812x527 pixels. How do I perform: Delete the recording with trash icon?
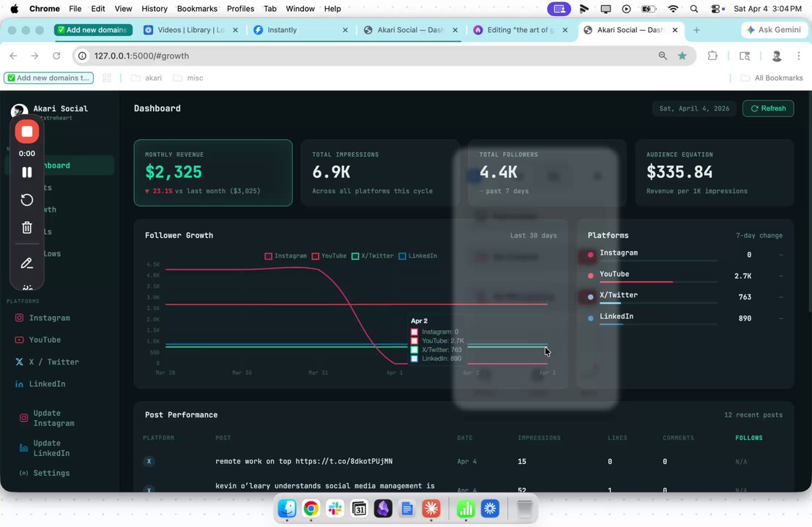pos(27,227)
